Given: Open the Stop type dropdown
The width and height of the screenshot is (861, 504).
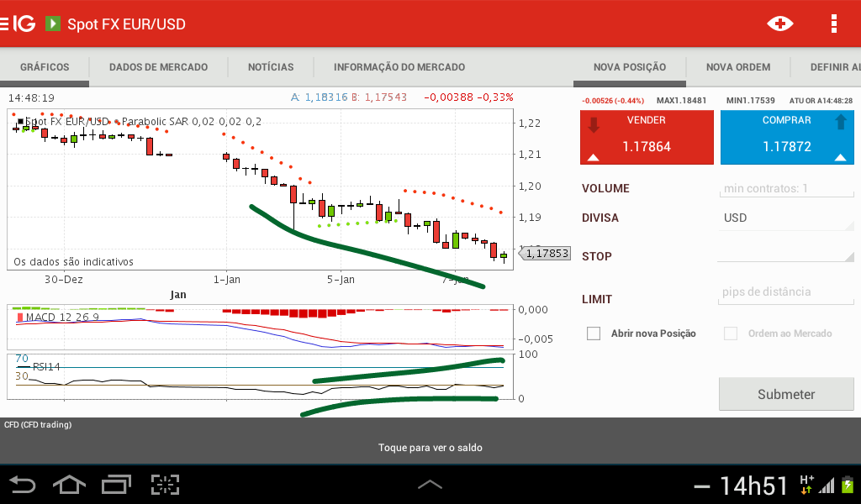Looking at the screenshot, I should click(x=786, y=253).
